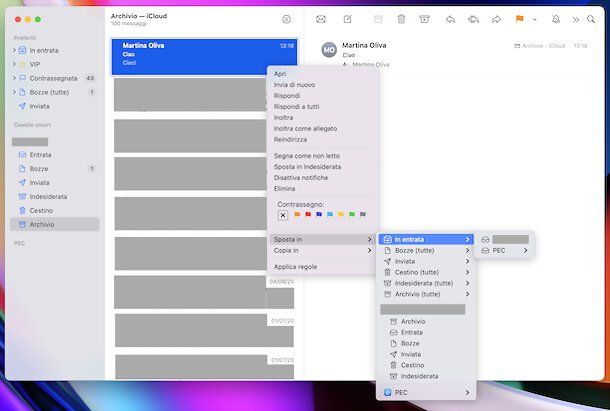Click the reply arrow toolbar icon
This screenshot has height=411, width=610.
tap(450, 19)
